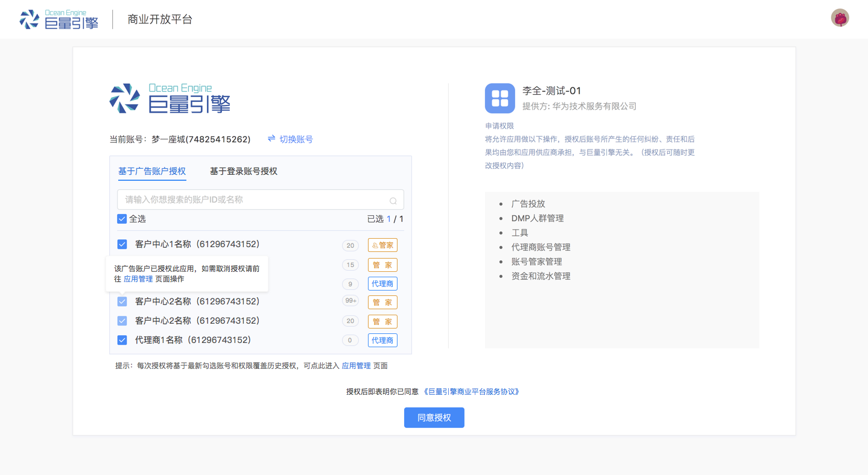Click the 15 count badge
The width and height of the screenshot is (868, 475).
[x=350, y=265]
